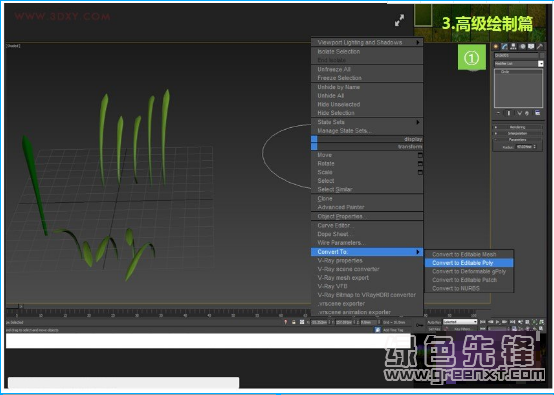Click the object color swatch

pos(542,55)
